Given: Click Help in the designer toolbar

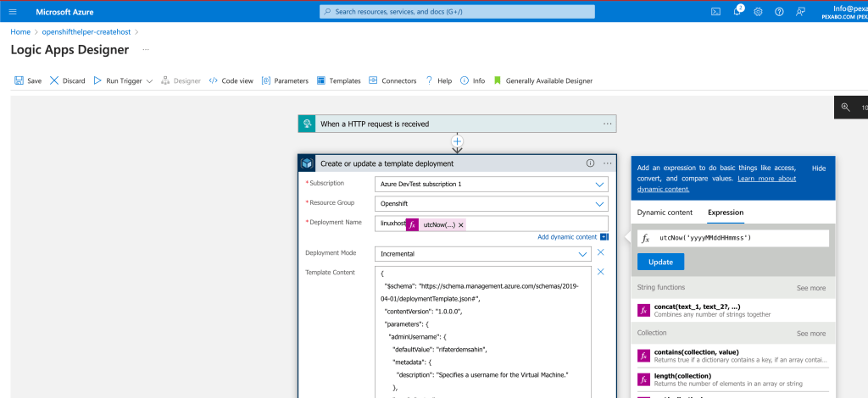Looking at the screenshot, I should tap(438, 80).
